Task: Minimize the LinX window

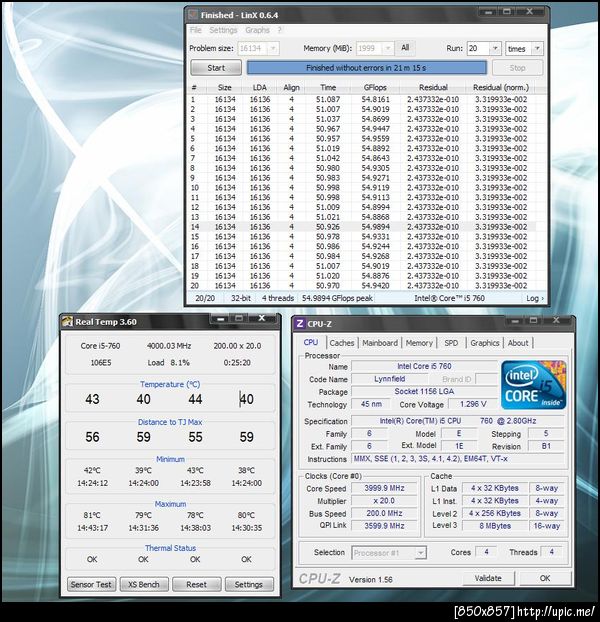Action: (x=488, y=12)
